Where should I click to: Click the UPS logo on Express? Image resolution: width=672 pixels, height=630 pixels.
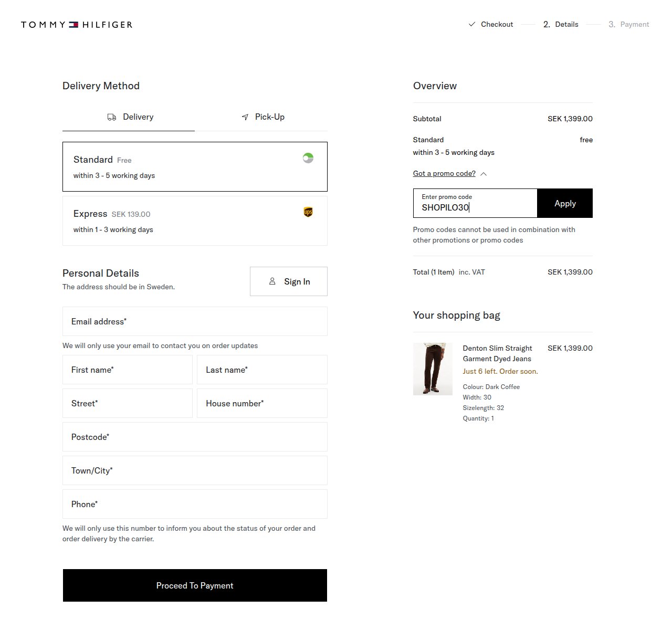click(x=308, y=212)
